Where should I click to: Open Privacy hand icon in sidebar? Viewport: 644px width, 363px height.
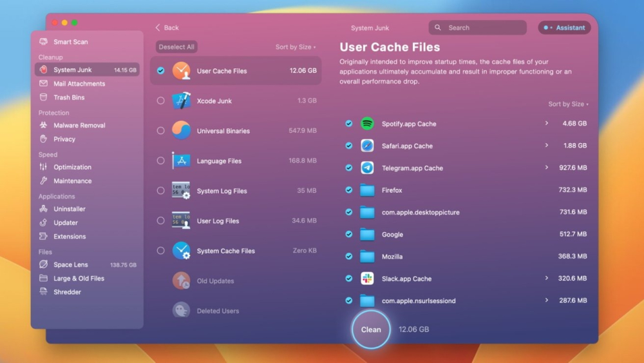[43, 139]
